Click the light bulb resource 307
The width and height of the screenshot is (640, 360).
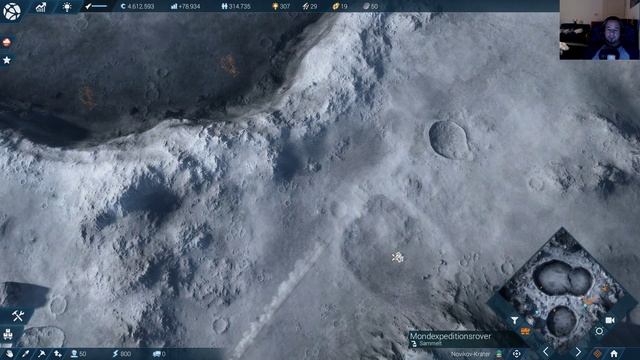pyautogui.click(x=281, y=7)
